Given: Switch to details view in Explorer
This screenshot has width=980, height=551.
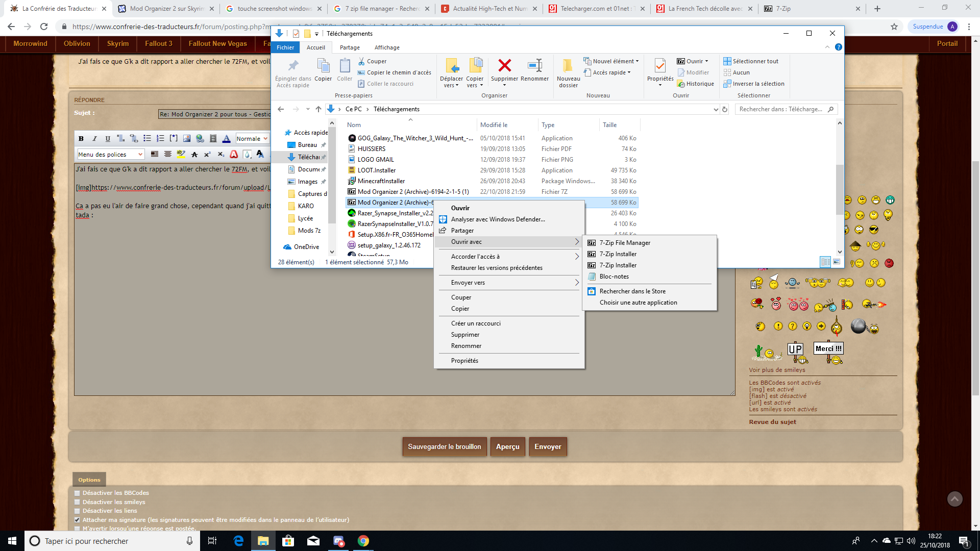Looking at the screenshot, I should [825, 262].
